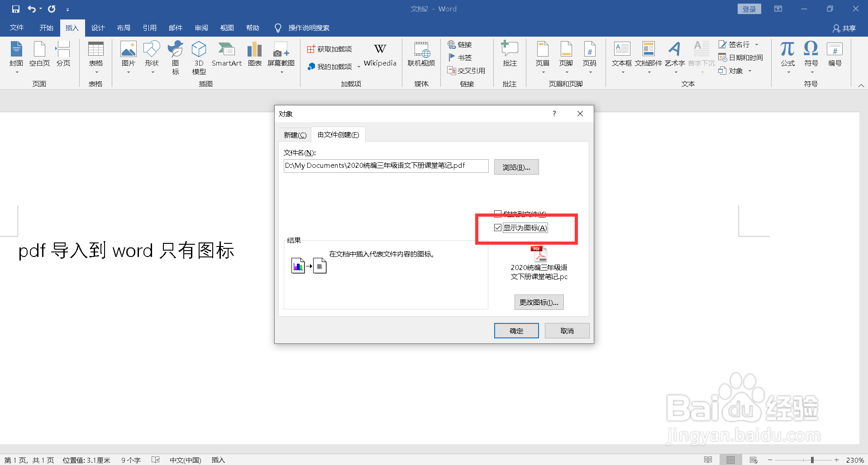Click the dialog help question mark
This screenshot has width=868, height=465.
(554, 114)
